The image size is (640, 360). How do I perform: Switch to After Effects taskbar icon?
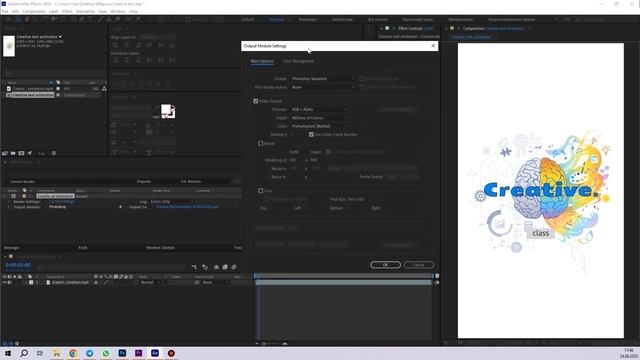click(x=155, y=353)
